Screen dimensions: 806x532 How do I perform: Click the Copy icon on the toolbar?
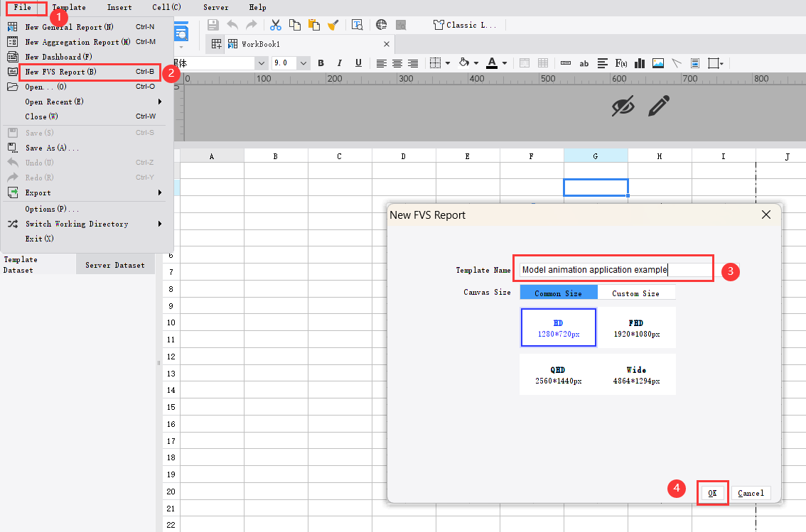point(295,25)
